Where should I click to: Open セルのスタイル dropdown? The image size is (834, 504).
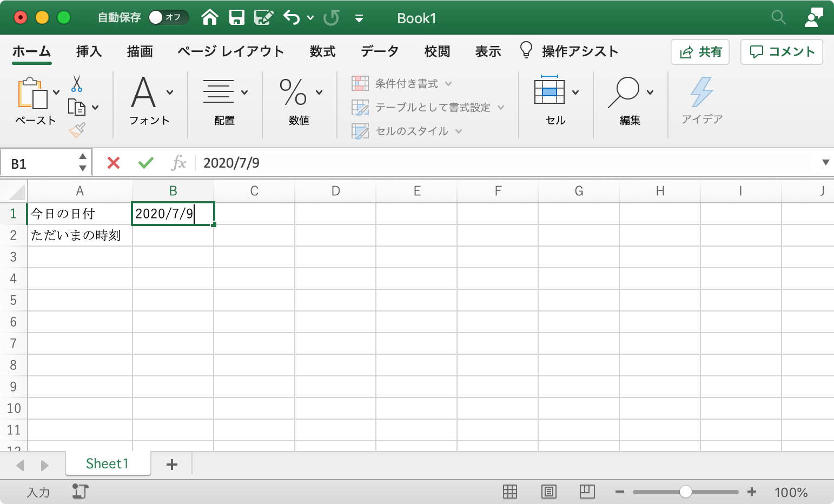click(407, 131)
